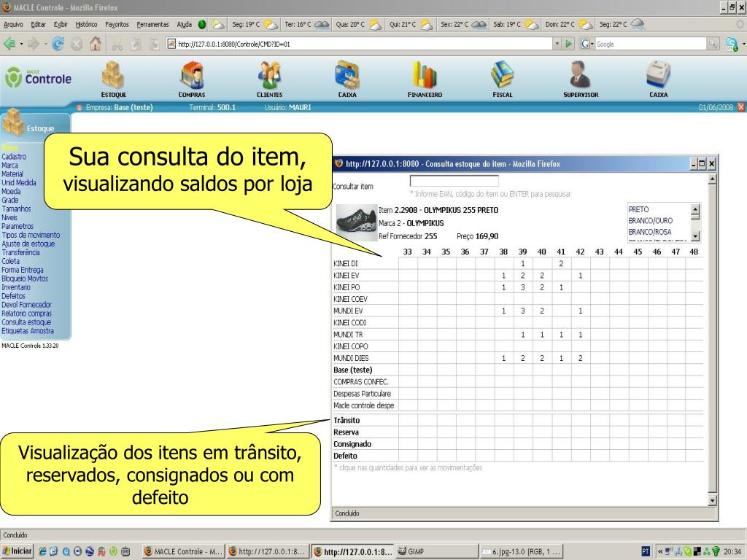Image resolution: width=747 pixels, height=560 pixels.
Task: Open Ajuste de estoque link
Action: pyautogui.click(x=28, y=244)
